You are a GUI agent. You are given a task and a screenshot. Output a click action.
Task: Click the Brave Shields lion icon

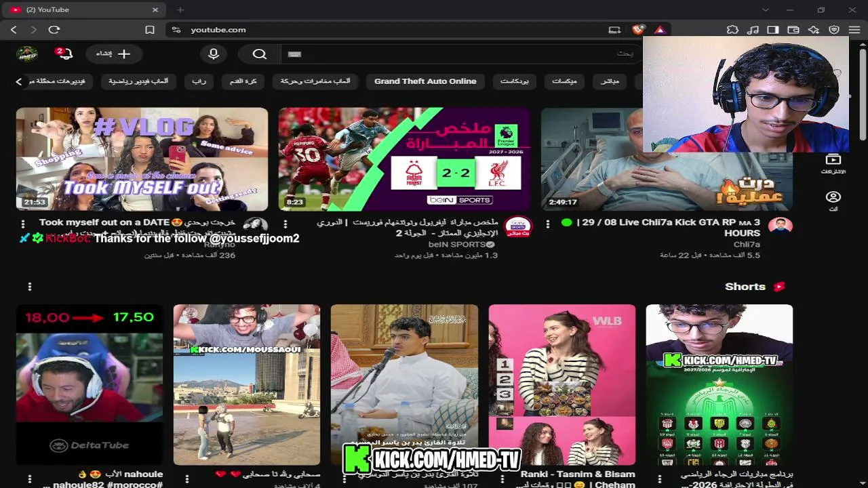click(637, 30)
